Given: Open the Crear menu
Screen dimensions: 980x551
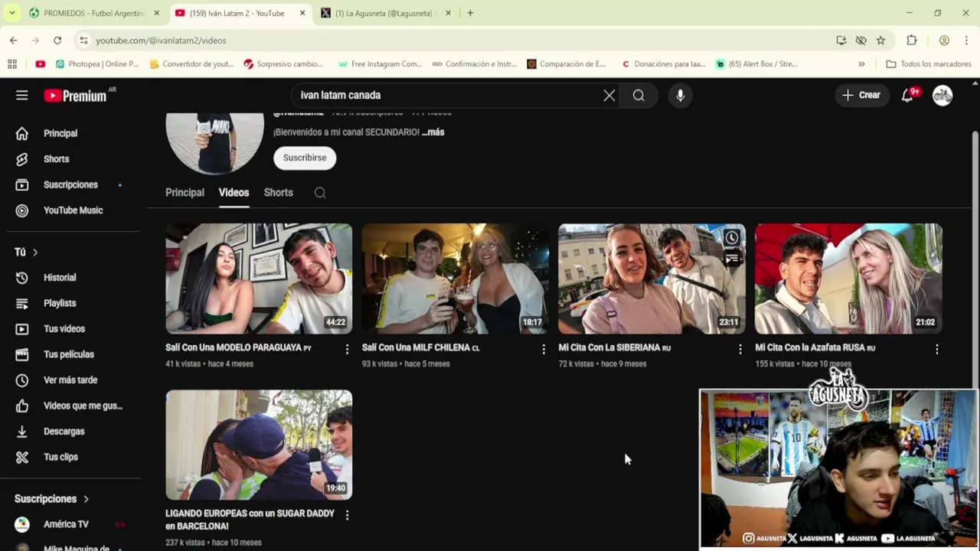Looking at the screenshot, I should (861, 95).
